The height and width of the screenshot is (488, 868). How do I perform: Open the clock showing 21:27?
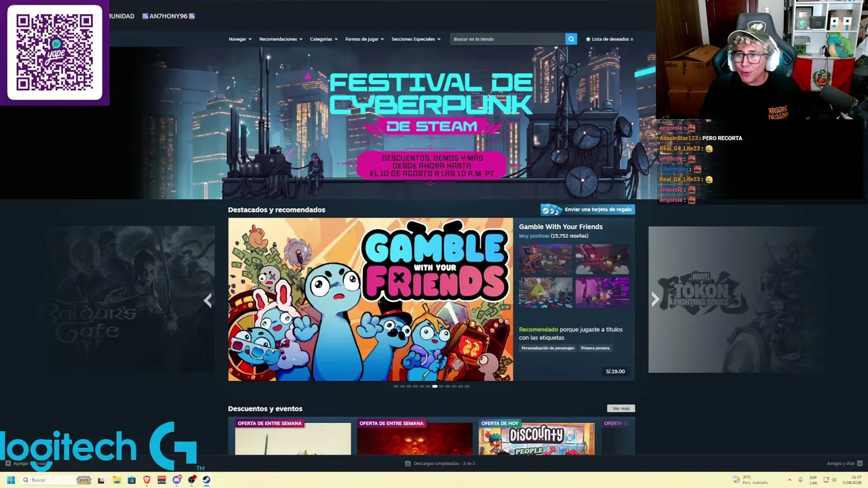(x=852, y=480)
